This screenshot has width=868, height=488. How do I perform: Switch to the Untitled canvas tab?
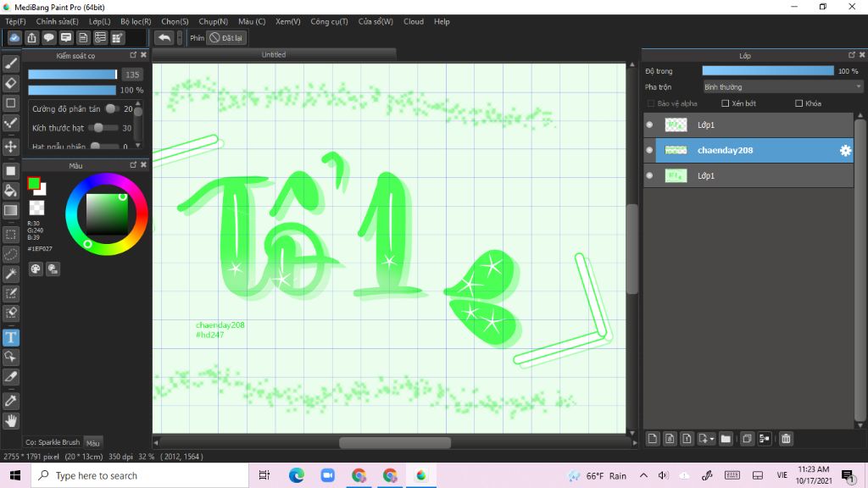[x=274, y=55]
